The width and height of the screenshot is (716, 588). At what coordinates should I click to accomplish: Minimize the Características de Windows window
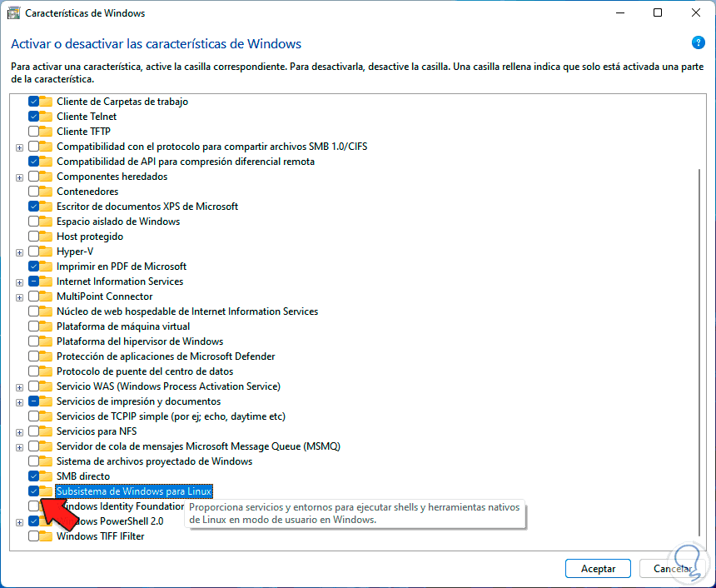click(619, 12)
